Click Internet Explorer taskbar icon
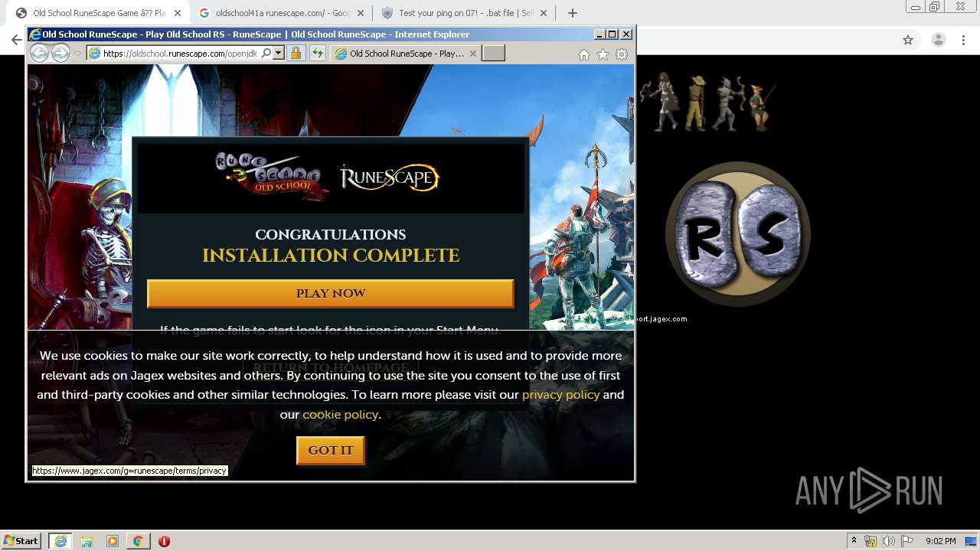Screen dimensions: 980x551 (x=60, y=541)
